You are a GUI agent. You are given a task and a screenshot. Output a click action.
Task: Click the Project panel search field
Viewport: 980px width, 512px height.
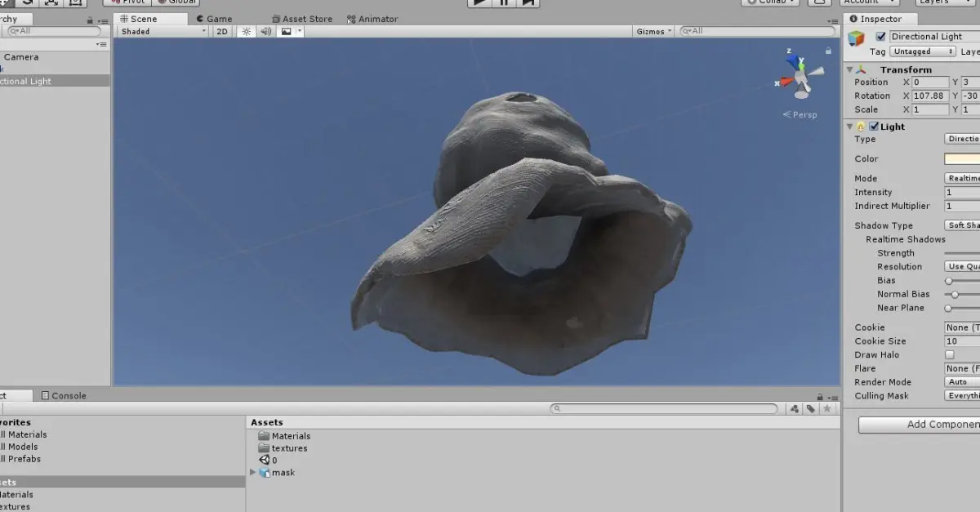point(664,408)
